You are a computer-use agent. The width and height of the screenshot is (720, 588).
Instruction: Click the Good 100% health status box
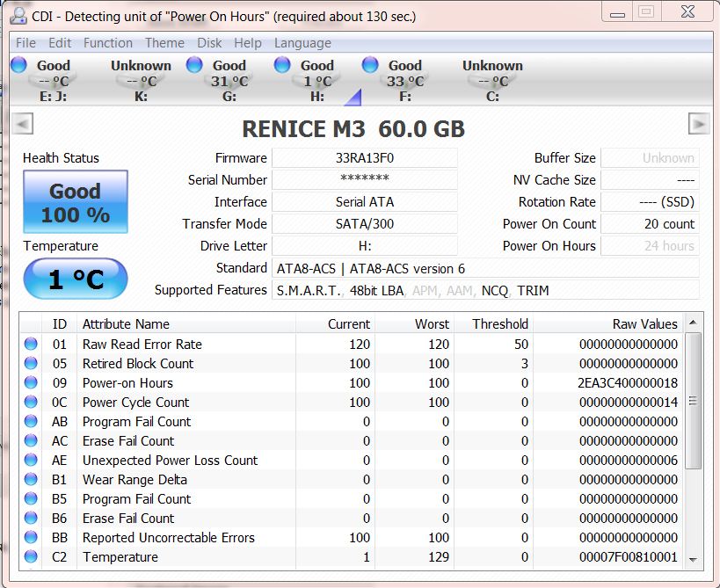coord(76,202)
